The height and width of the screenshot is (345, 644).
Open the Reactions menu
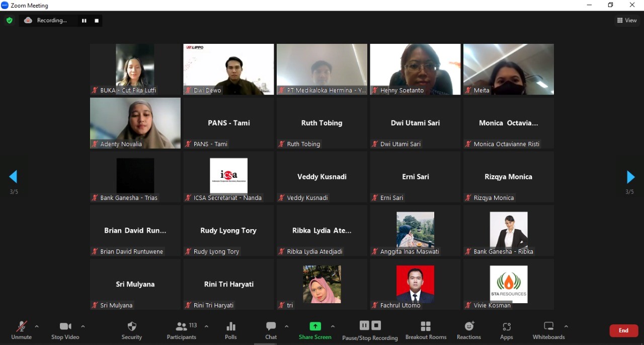[469, 330]
